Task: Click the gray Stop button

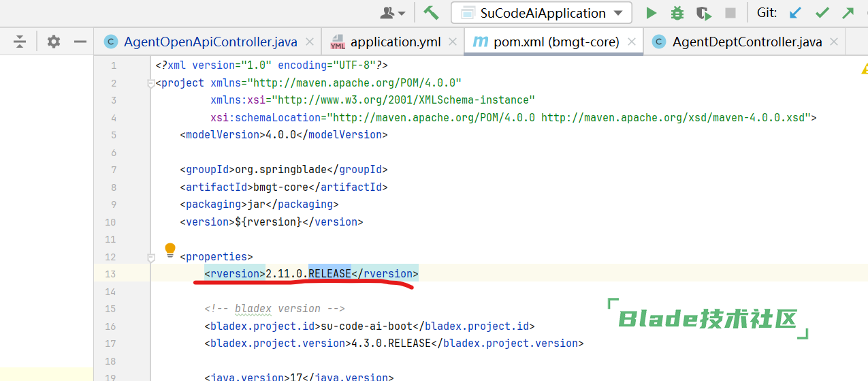Action: [730, 13]
